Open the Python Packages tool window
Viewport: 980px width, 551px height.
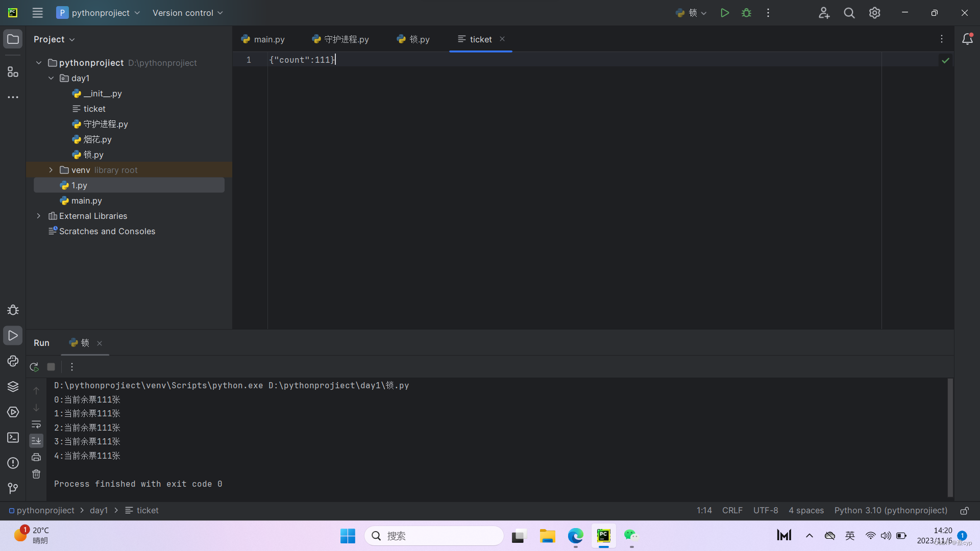[x=13, y=387]
